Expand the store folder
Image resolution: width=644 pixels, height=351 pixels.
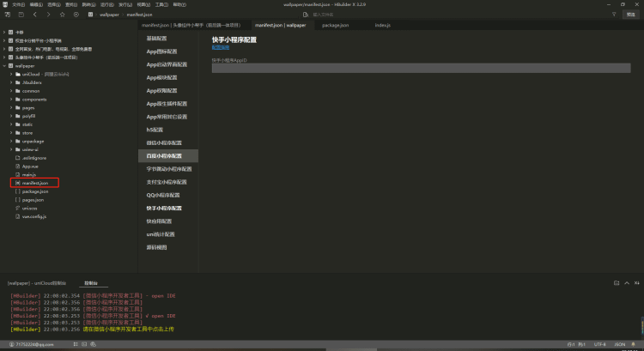pos(11,133)
